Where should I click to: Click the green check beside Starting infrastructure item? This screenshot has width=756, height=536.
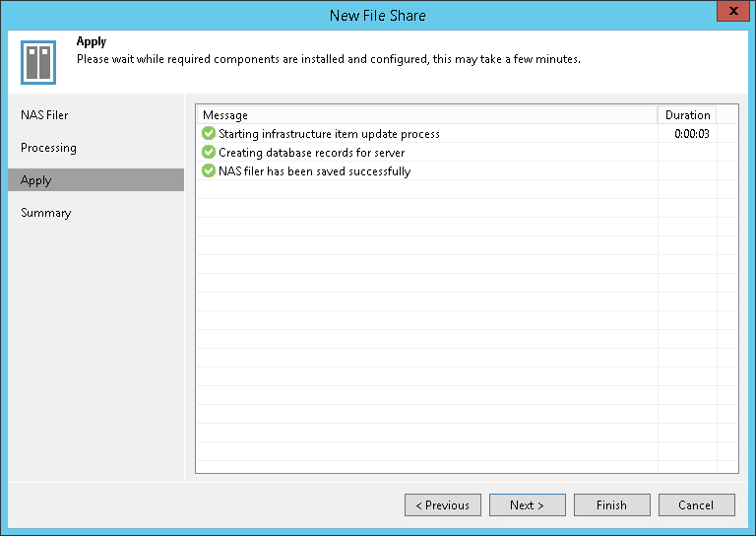click(x=208, y=134)
